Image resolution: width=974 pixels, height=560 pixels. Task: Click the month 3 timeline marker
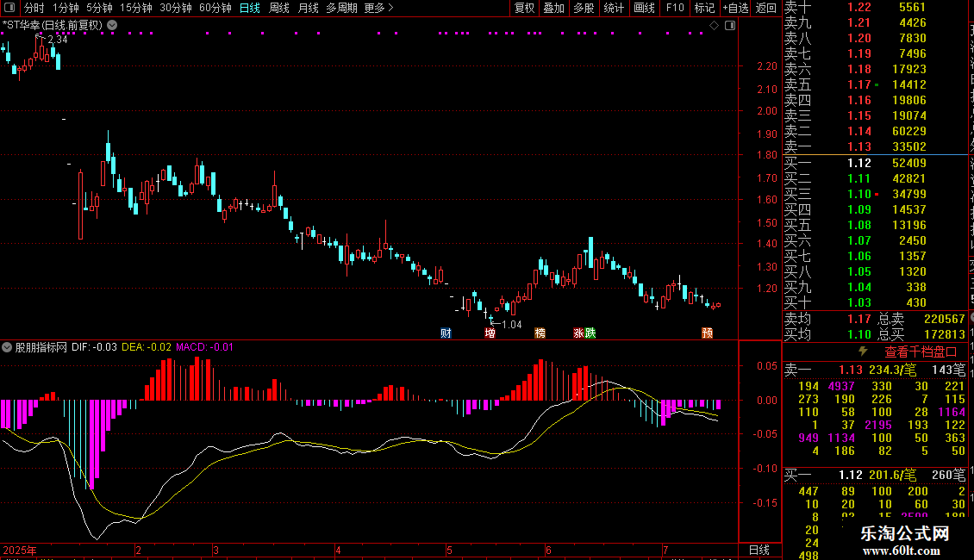[215, 550]
